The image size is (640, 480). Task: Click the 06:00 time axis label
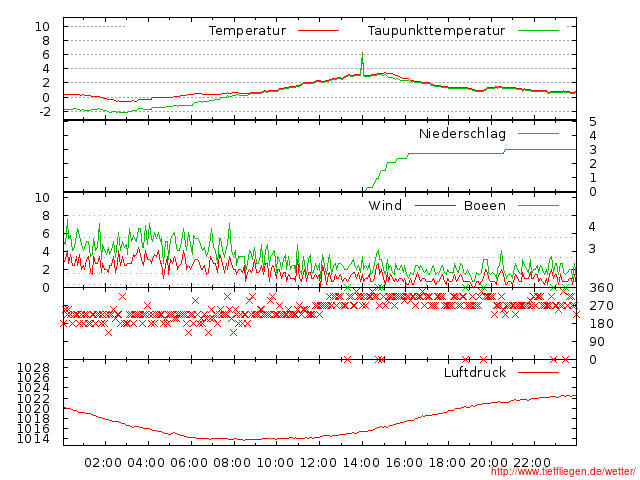(189, 463)
